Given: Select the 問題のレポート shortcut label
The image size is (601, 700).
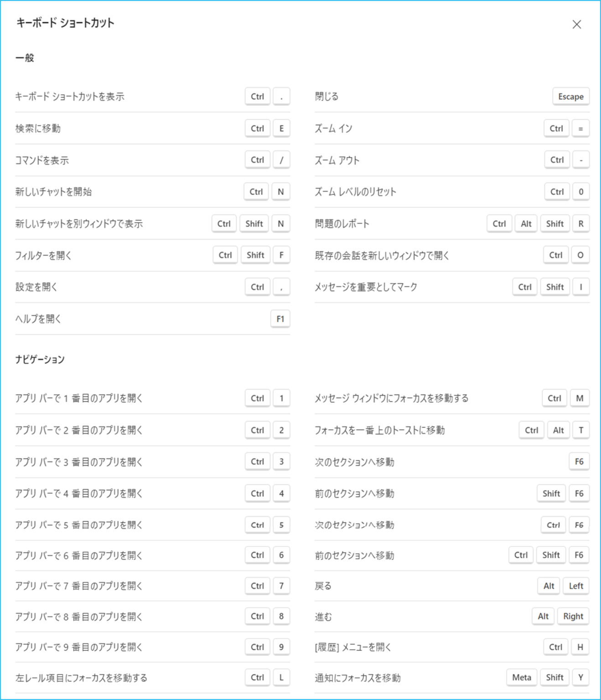Looking at the screenshot, I should pos(342,224).
